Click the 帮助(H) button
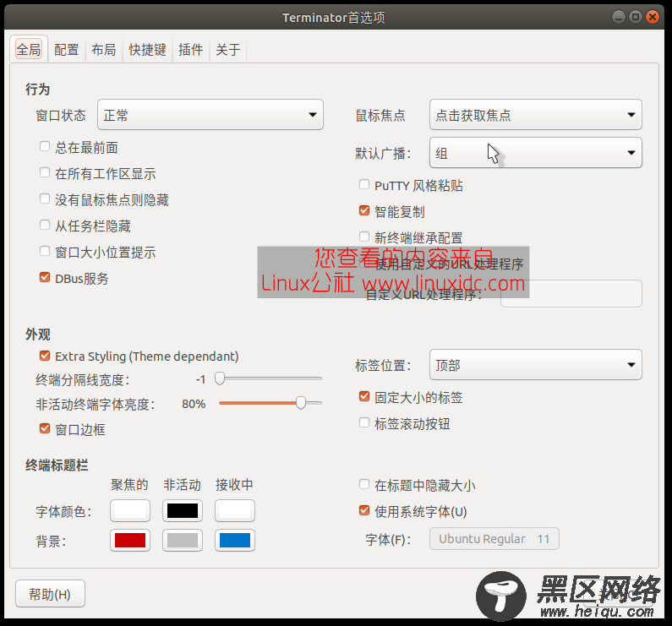 [50, 594]
